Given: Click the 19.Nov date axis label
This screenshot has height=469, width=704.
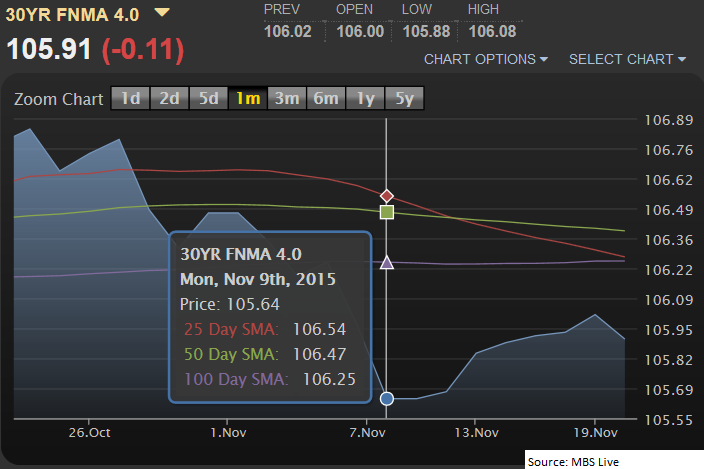Looking at the screenshot, I should pyautogui.click(x=595, y=433).
